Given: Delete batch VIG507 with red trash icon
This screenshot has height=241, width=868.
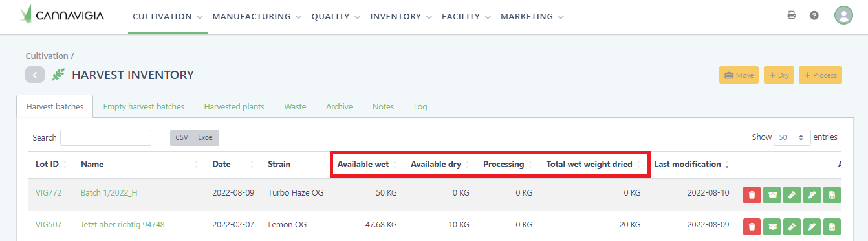Looking at the screenshot, I should coord(752,226).
